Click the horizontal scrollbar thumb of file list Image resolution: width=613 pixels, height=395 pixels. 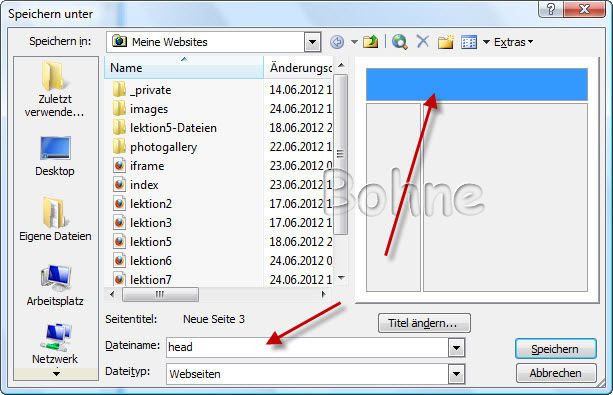(160, 294)
